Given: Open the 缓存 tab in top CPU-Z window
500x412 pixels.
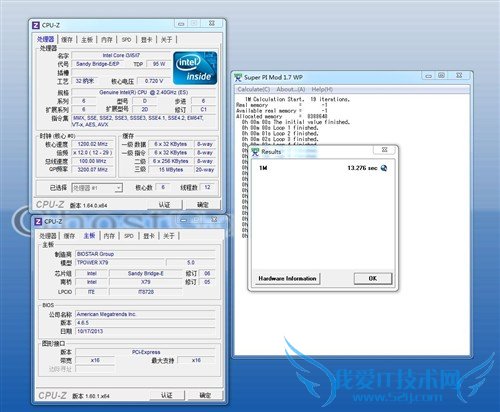Looking at the screenshot, I should click(x=67, y=40).
